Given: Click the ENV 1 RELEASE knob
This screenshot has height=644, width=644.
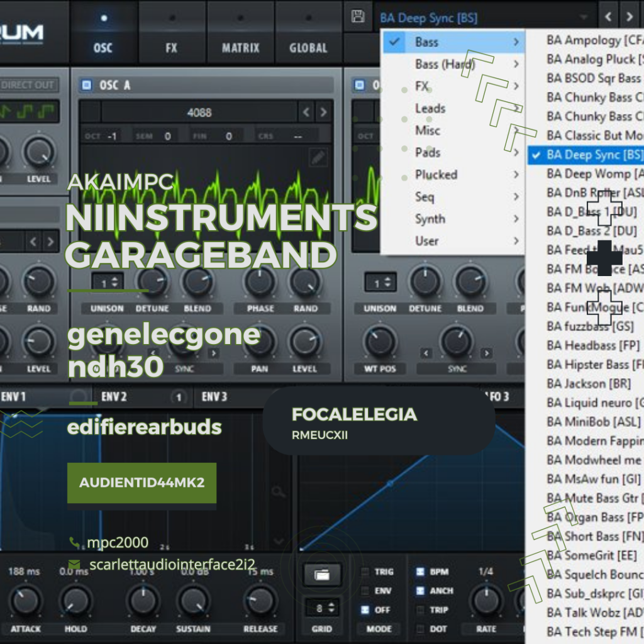Looking at the screenshot, I should point(260,601).
